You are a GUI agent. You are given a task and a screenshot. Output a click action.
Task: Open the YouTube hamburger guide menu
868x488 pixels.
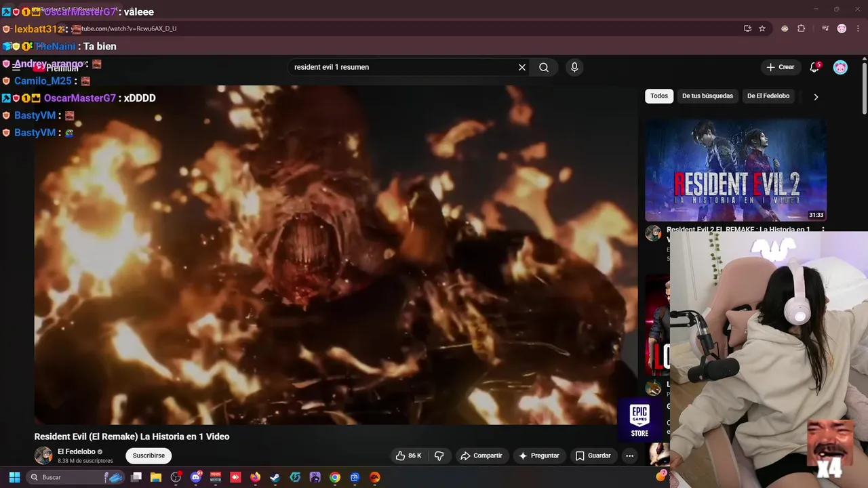[16, 67]
